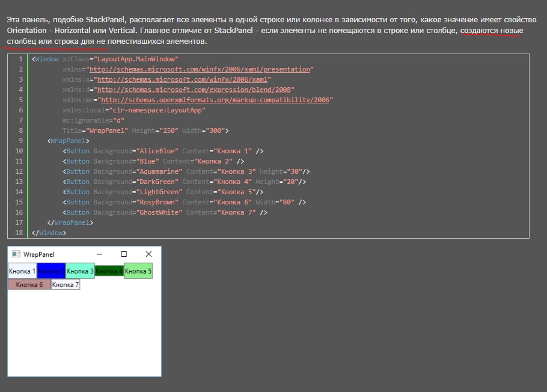Open the expression/blend/2008 schema link
Viewport: 547px width, 392px height.
click(194, 90)
